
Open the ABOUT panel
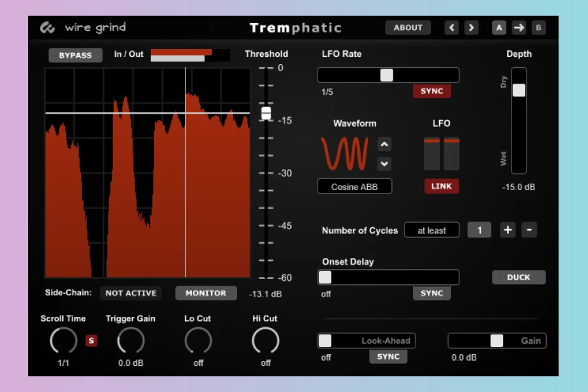pos(408,27)
